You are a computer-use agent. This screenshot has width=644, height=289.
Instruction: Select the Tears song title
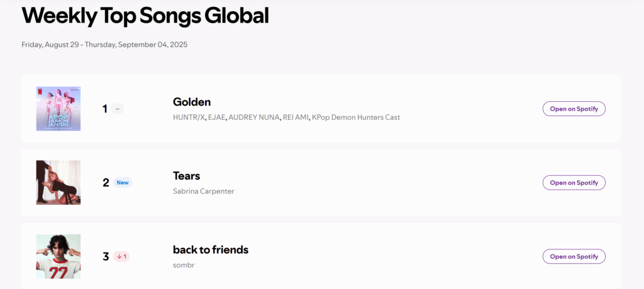[186, 176]
